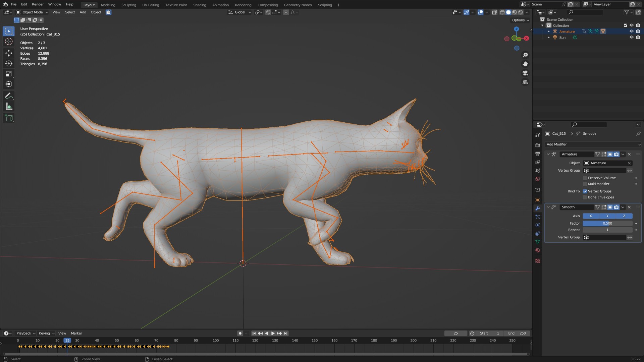Open the Object Mode dropdown
The width and height of the screenshot is (644, 362).
32,12
